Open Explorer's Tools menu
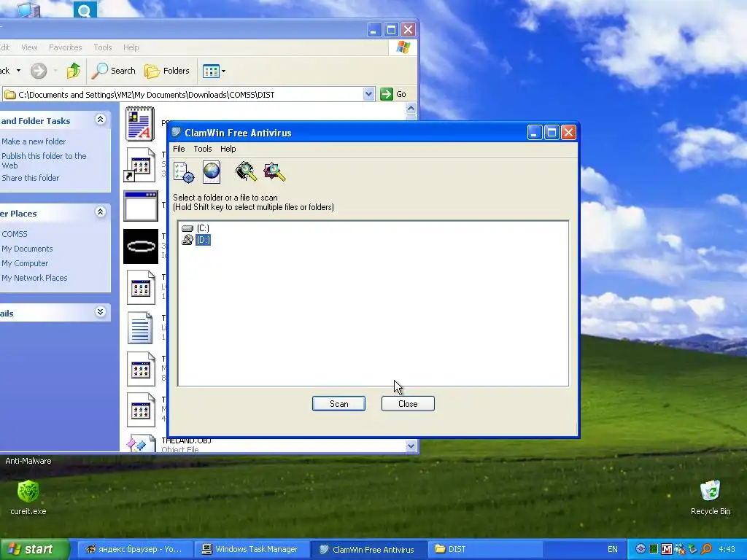 tap(102, 47)
